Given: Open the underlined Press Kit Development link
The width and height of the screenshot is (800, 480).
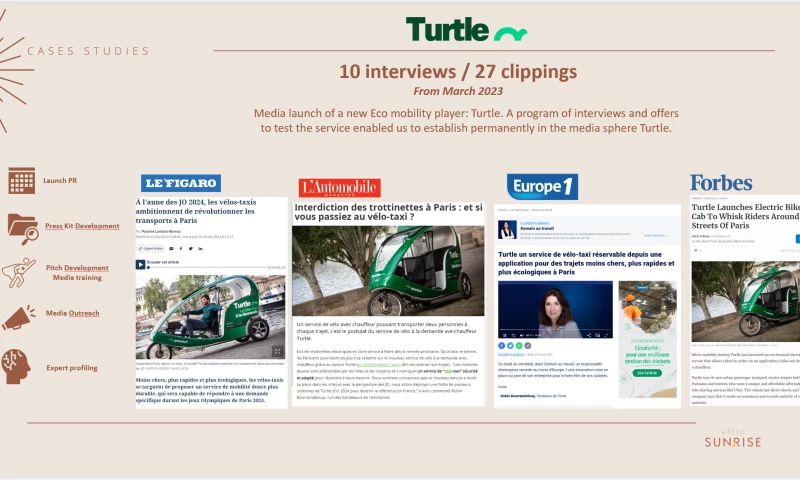Looking at the screenshot, I should [x=82, y=226].
